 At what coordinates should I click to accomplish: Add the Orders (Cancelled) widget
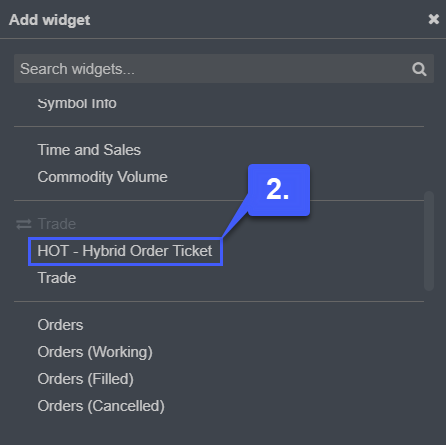coord(101,406)
